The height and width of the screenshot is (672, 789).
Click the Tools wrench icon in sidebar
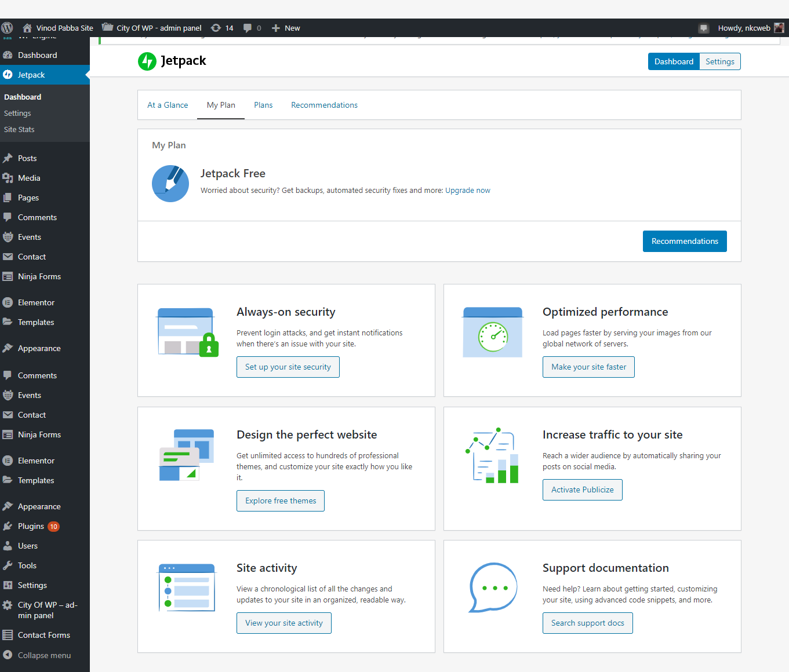8,565
